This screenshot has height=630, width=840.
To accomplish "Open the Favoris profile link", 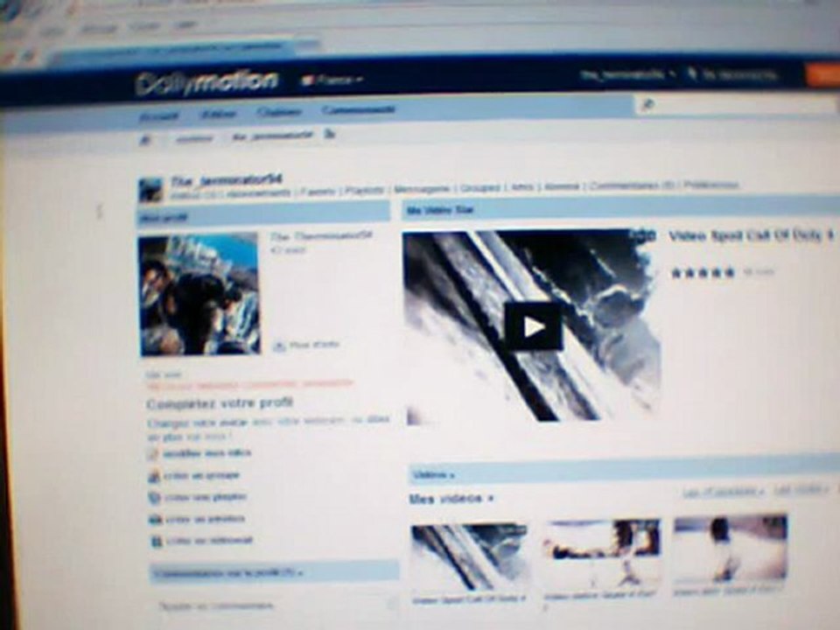I will click(318, 192).
